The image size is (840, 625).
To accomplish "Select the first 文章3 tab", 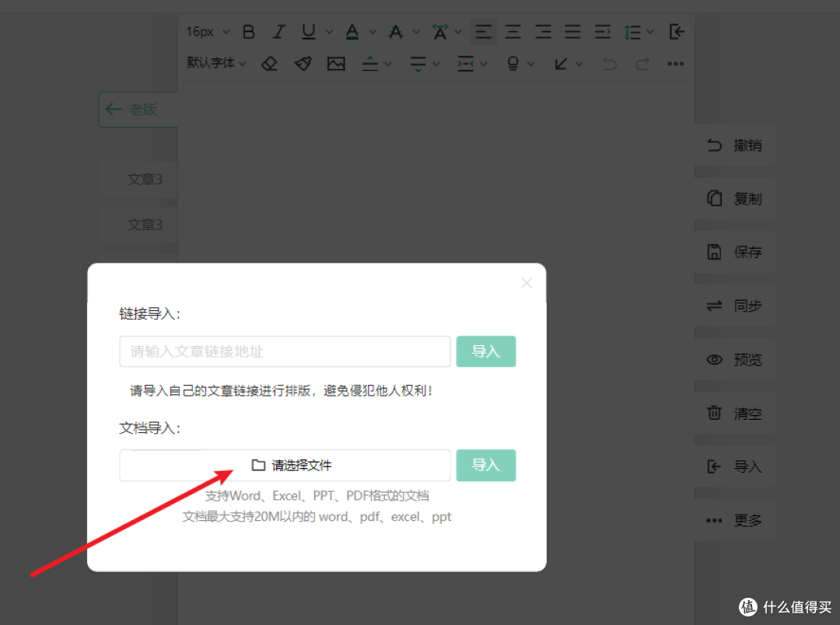I will 145,179.
